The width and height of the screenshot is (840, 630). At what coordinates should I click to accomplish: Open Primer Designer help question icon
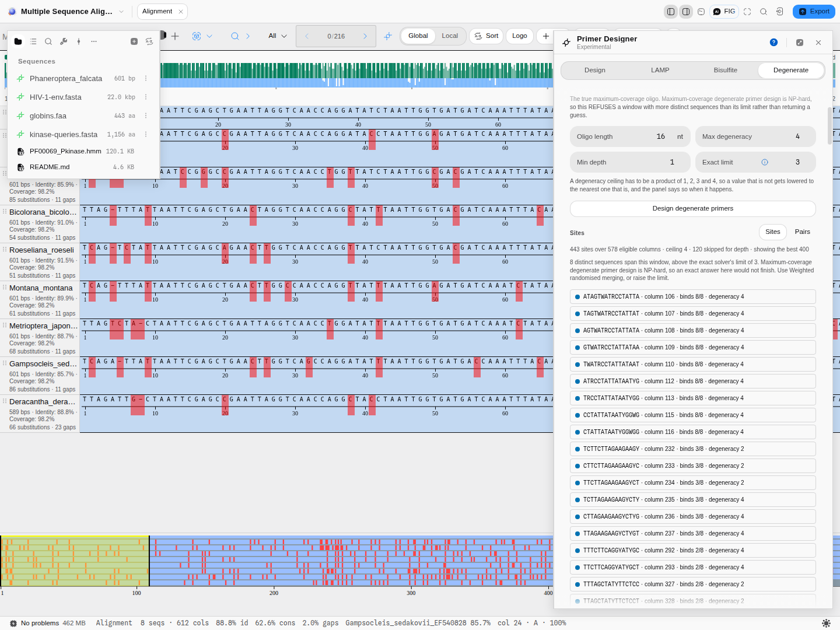[773, 43]
